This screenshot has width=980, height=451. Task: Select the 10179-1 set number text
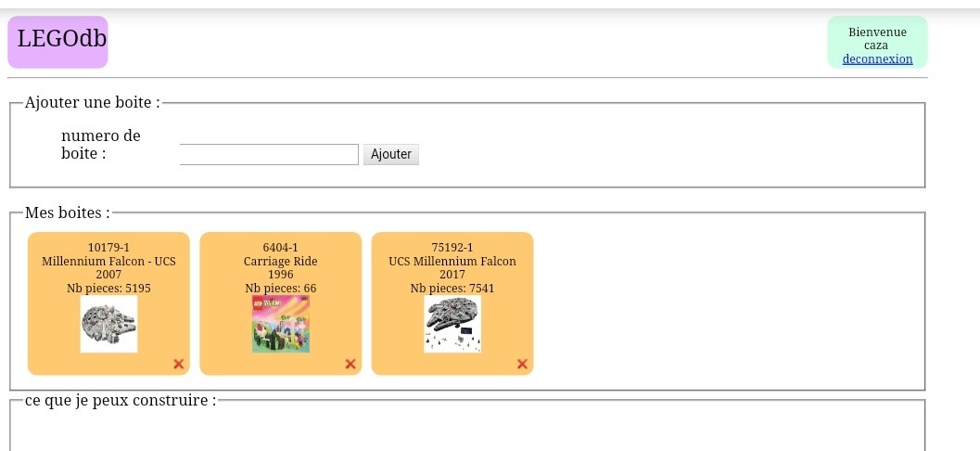coord(108,248)
